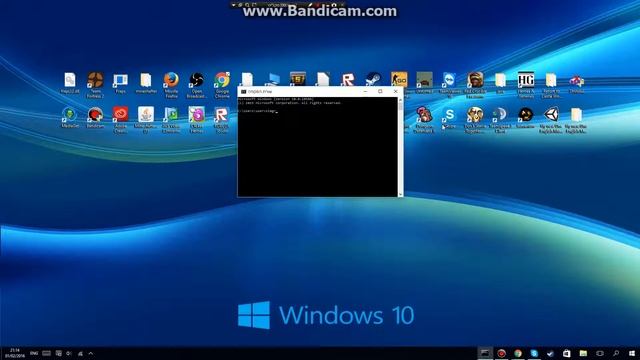Switch to Skype taskbar button

click(534, 353)
